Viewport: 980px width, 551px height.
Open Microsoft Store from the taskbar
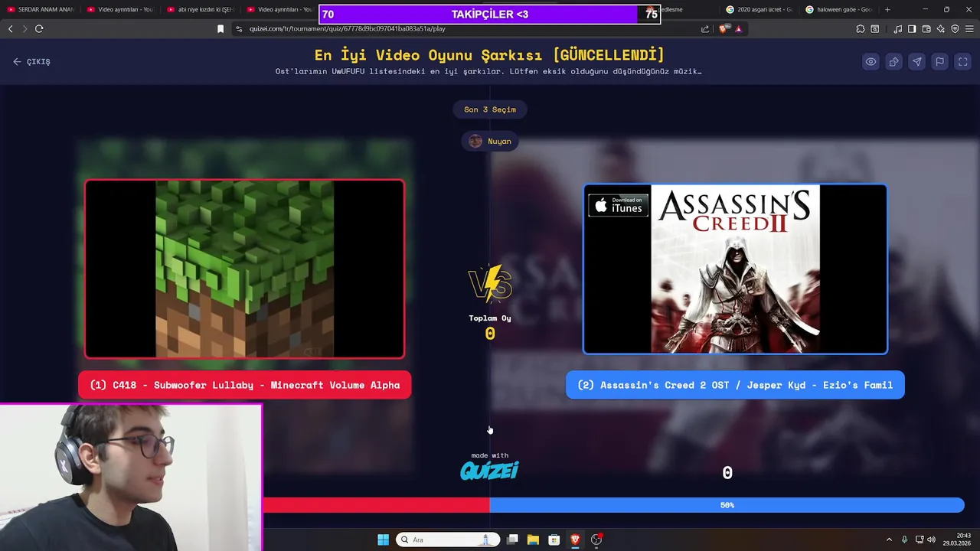pyautogui.click(x=554, y=540)
